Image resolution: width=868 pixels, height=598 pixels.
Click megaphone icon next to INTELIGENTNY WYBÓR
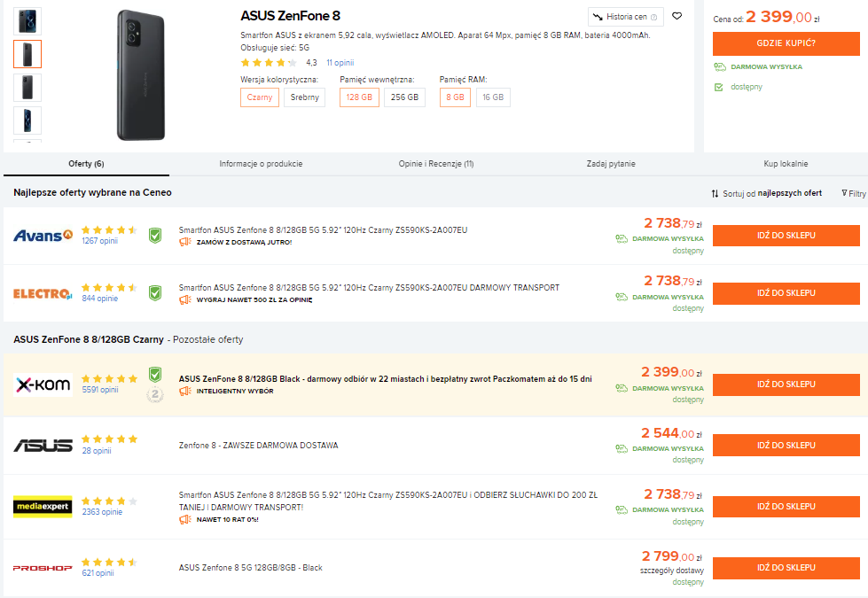point(185,391)
